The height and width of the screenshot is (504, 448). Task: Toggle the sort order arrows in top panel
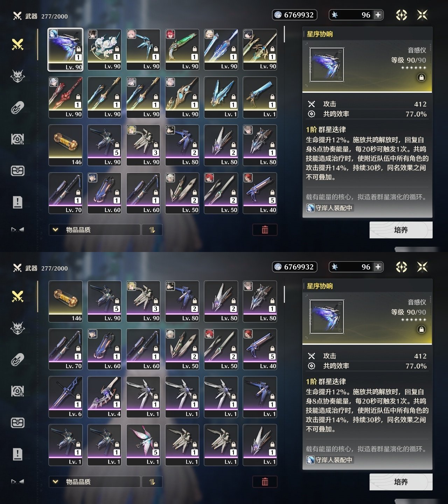[x=152, y=230]
